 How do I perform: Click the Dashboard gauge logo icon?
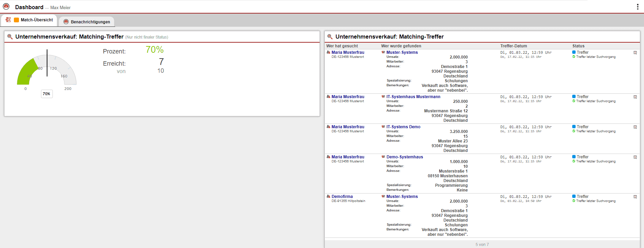[x=6, y=6]
